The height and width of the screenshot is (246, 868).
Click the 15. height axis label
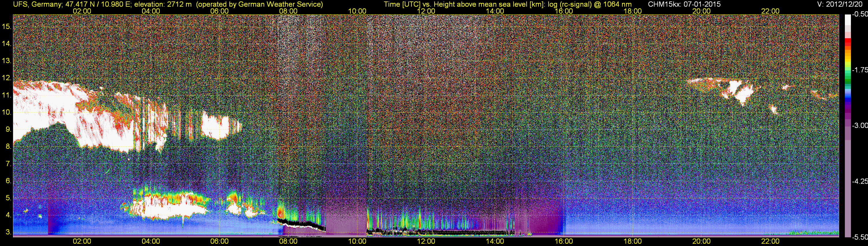tap(7, 27)
